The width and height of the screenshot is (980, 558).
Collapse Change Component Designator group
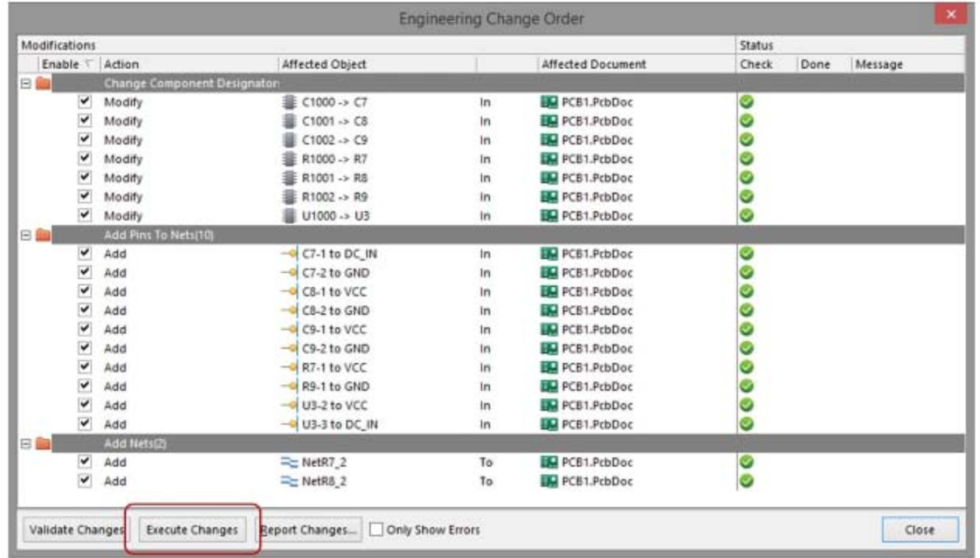point(26,83)
